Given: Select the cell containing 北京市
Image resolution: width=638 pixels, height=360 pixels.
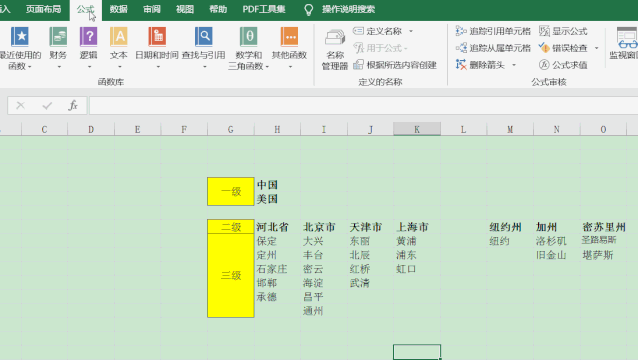Looking at the screenshot, I should click(324, 227).
